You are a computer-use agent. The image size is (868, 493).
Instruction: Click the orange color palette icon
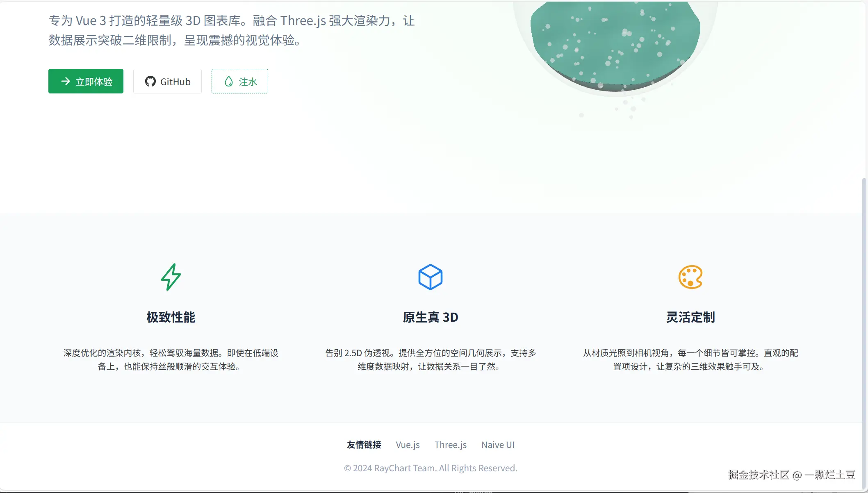[x=690, y=277]
